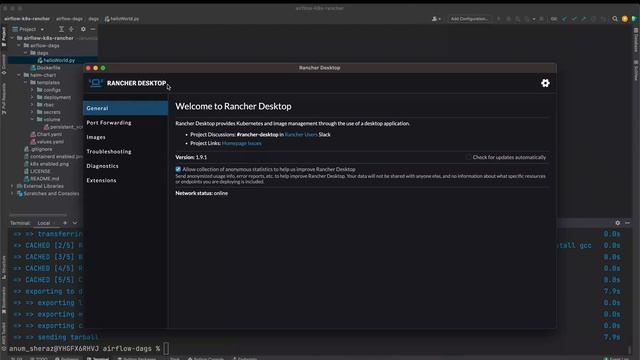
Task: Open Images section in Rancher Desktop
Action: pos(125,137)
